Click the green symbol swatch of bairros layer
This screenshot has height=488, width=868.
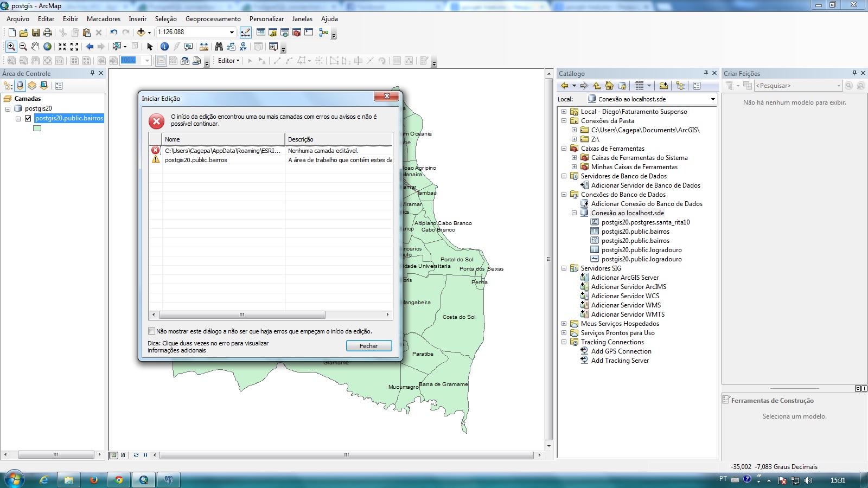coord(37,129)
